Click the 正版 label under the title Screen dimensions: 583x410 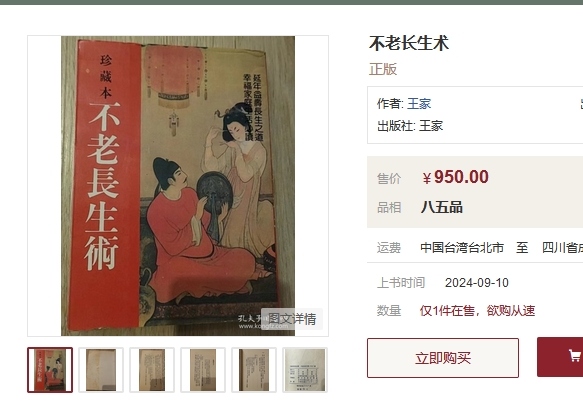(383, 69)
